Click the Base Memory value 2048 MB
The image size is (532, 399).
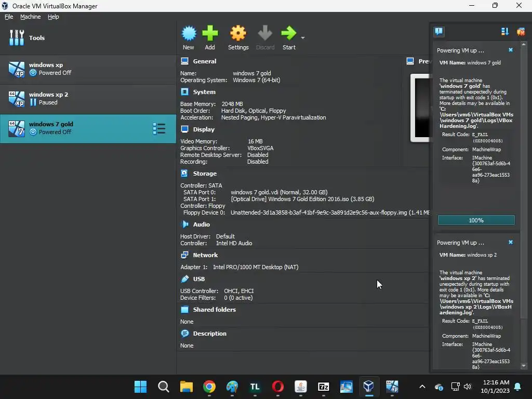pos(232,104)
